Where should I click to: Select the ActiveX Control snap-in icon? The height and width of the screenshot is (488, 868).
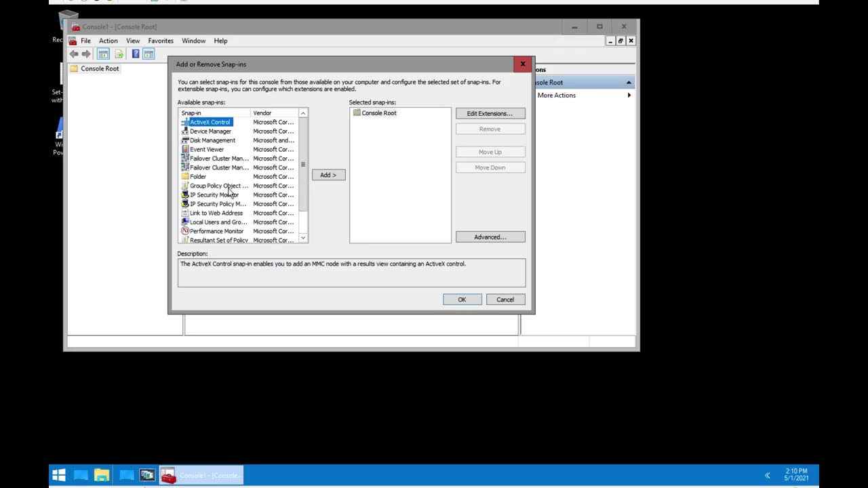coord(185,122)
